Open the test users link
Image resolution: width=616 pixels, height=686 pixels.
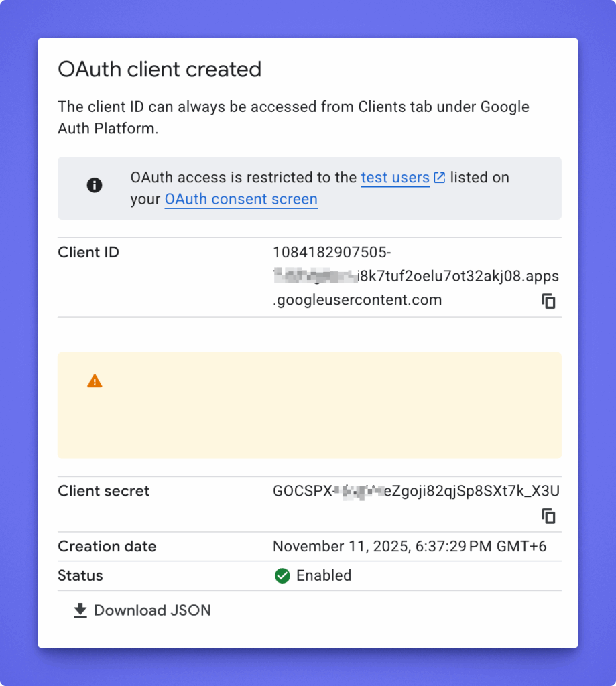pyautogui.click(x=395, y=178)
